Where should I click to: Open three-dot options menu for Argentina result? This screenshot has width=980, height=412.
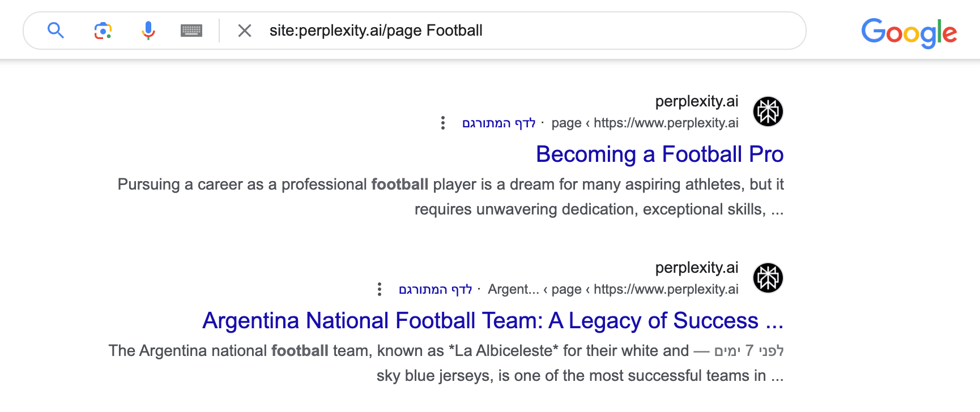(x=380, y=289)
